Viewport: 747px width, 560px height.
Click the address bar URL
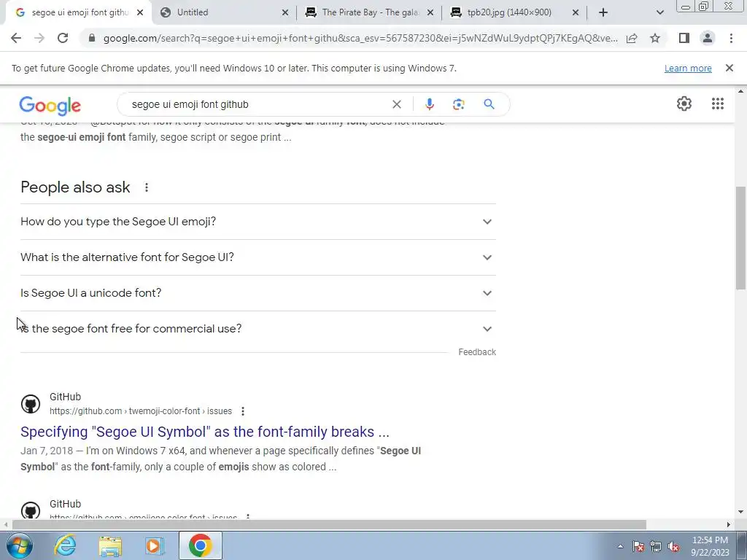360,38
